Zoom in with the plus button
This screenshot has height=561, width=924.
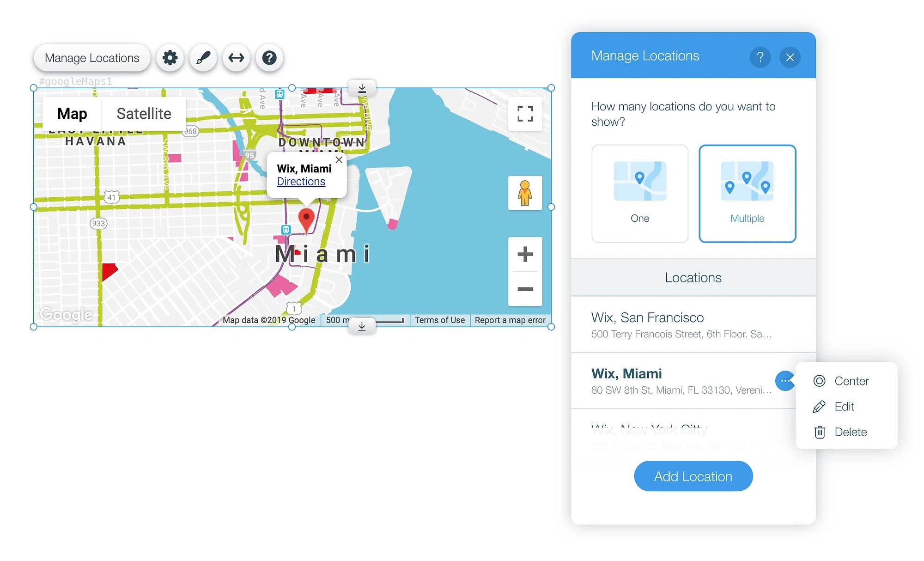525,254
